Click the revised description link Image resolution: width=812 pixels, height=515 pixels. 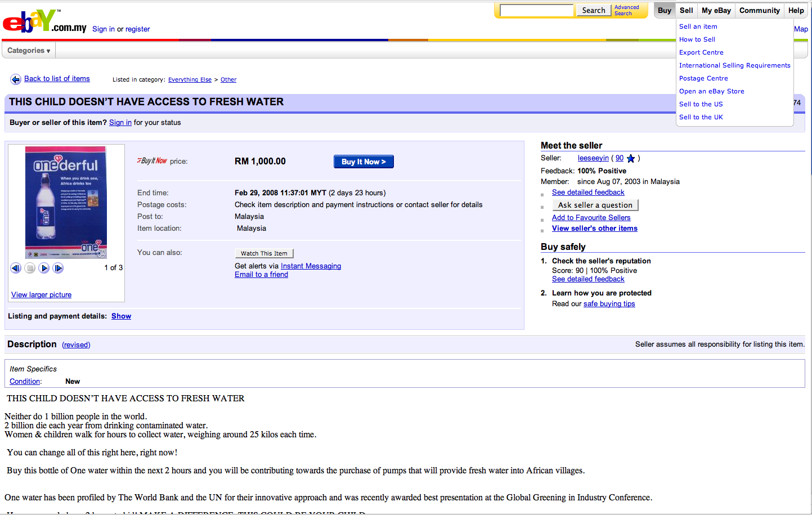[x=76, y=345]
